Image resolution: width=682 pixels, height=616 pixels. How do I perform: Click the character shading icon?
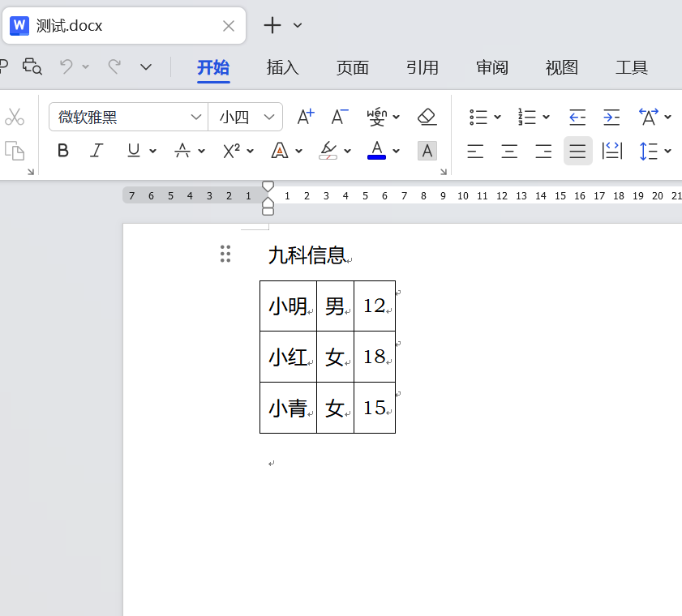tap(427, 151)
